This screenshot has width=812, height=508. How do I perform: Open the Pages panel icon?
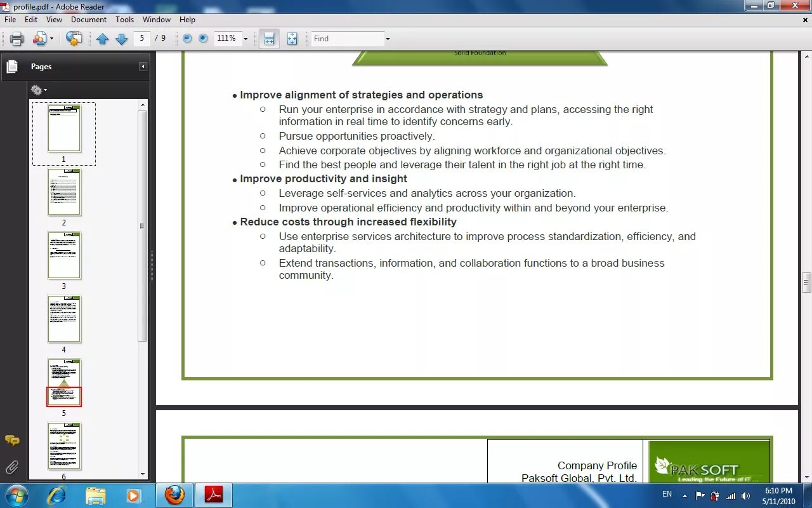pos(12,66)
